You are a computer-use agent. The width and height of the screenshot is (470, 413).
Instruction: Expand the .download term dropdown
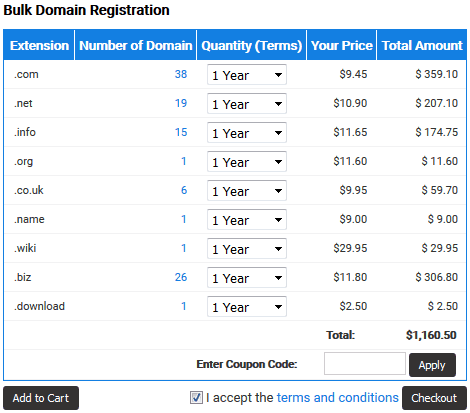click(x=247, y=307)
